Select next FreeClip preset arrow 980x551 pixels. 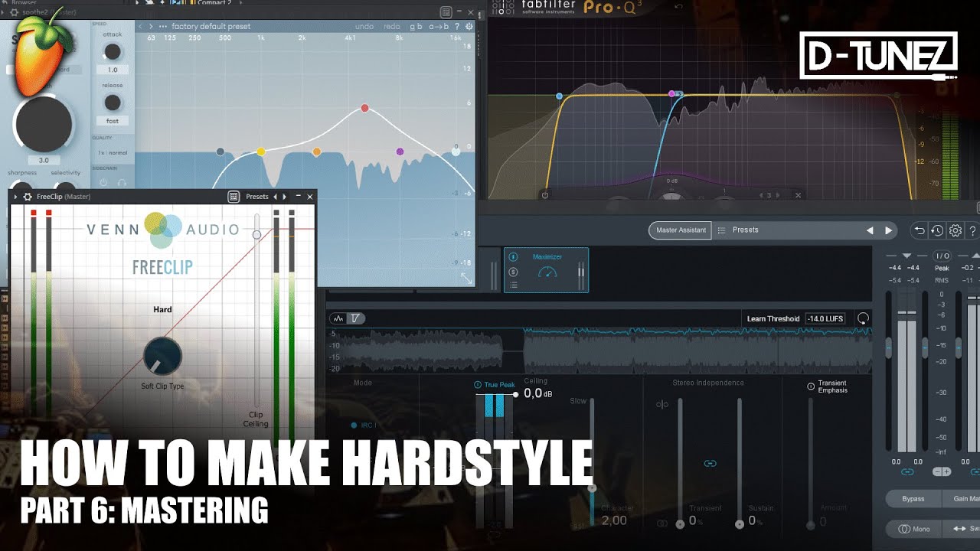(285, 197)
